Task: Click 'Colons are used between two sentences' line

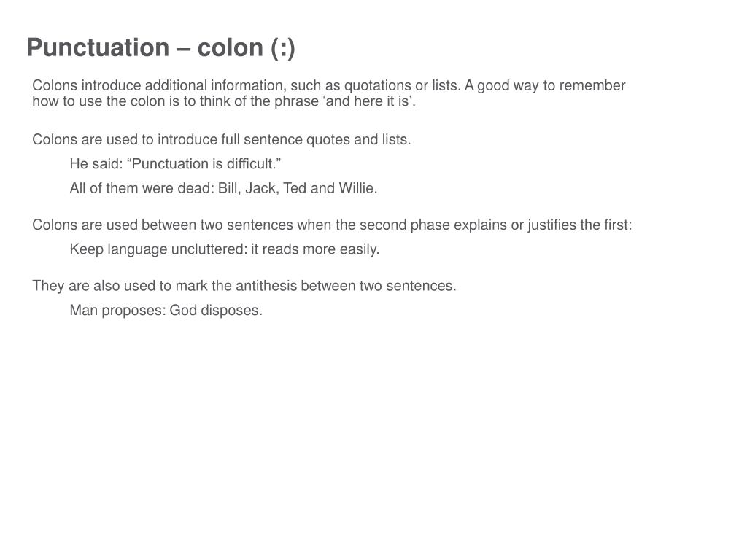Action: pos(332,225)
